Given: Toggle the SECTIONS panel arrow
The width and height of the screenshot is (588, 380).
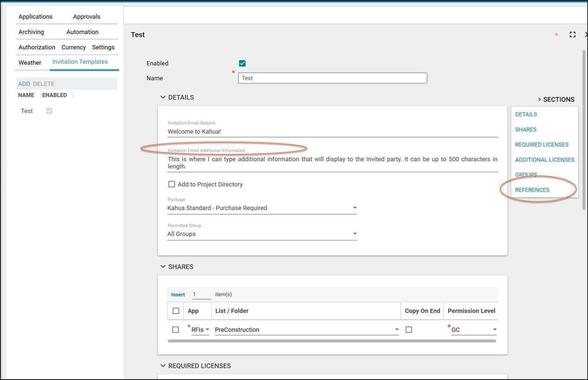Looking at the screenshot, I should point(539,100).
